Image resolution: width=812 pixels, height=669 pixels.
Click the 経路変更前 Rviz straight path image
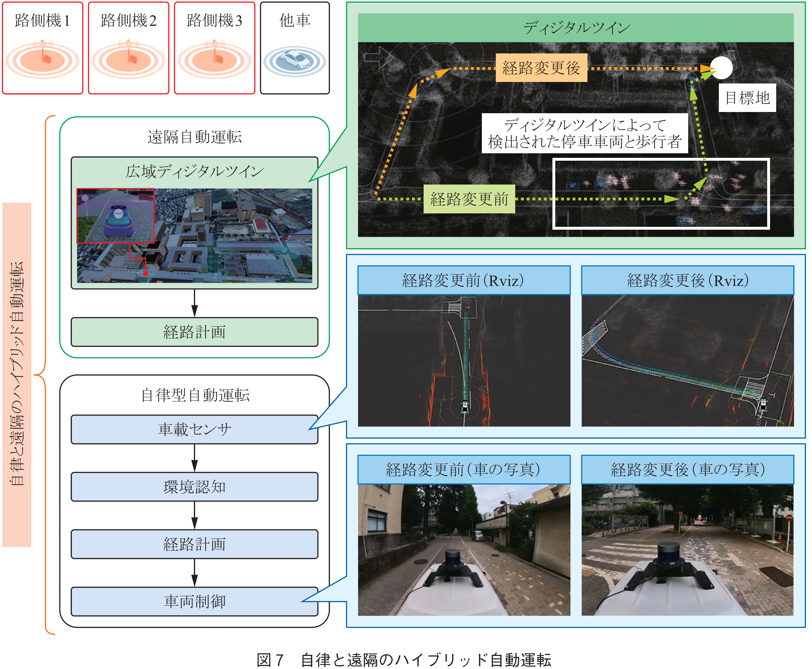pyautogui.click(x=464, y=361)
